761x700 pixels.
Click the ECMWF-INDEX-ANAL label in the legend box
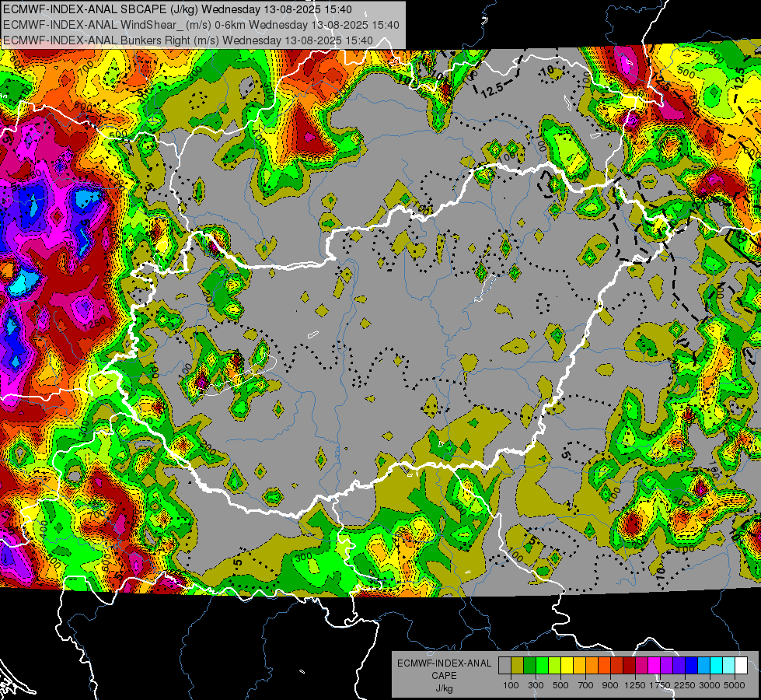click(x=444, y=663)
